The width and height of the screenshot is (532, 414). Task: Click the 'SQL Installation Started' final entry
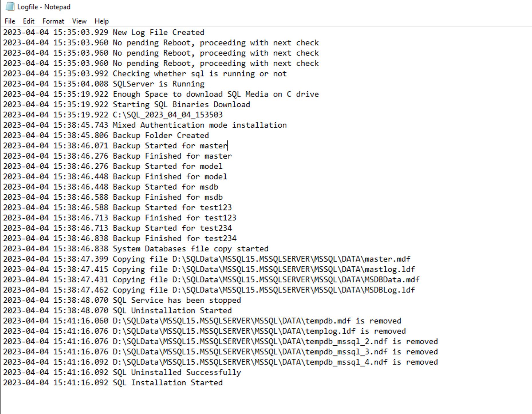(170, 383)
